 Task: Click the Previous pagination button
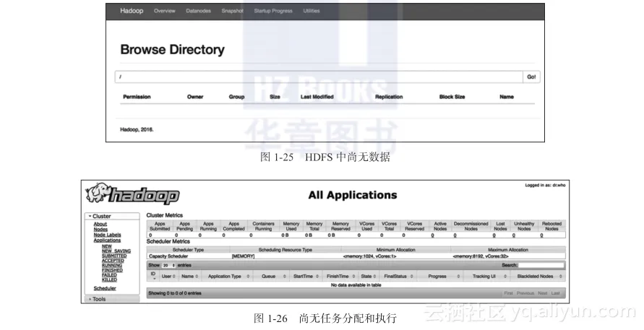pos(525,293)
